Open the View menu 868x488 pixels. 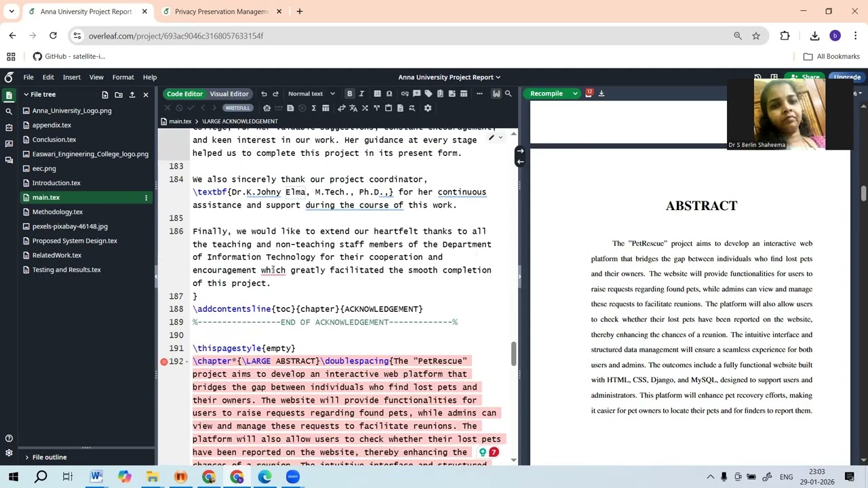(x=96, y=77)
